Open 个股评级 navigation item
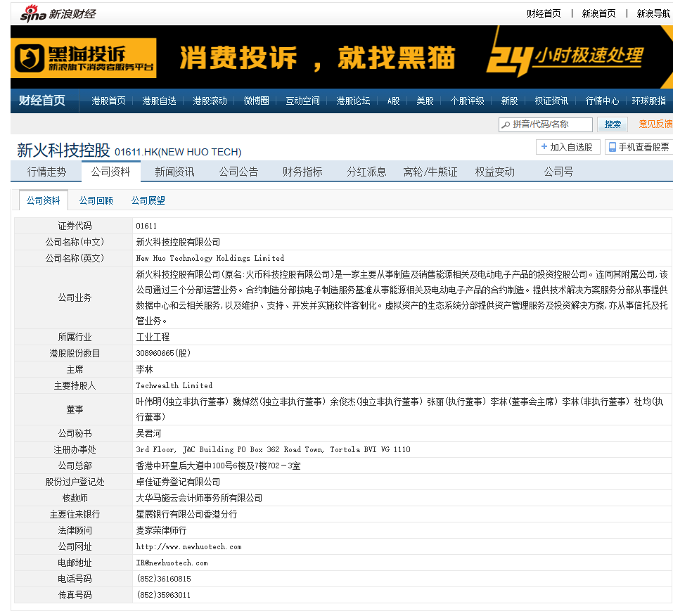The height and width of the screenshot is (616, 673). pyautogui.click(x=467, y=101)
